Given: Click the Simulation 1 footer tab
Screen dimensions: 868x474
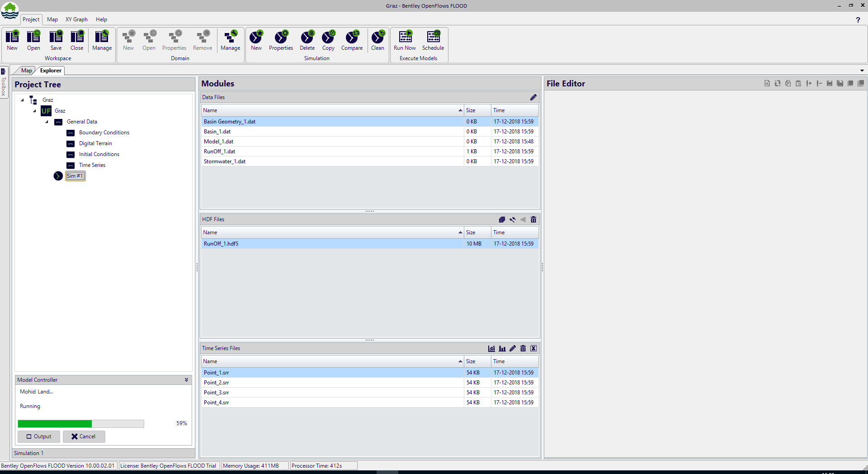Looking at the screenshot, I should tap(28, 453).
